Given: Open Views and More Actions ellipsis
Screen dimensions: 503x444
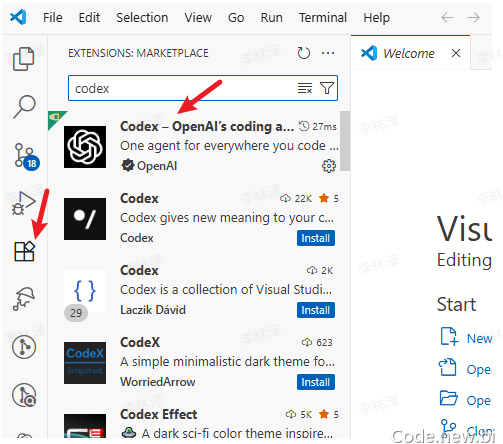Looking at the screenshot, I should 328,53.
